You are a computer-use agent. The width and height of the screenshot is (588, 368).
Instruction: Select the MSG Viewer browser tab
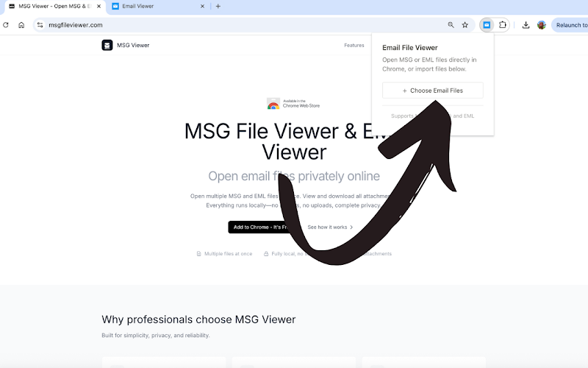click(51, 6)
